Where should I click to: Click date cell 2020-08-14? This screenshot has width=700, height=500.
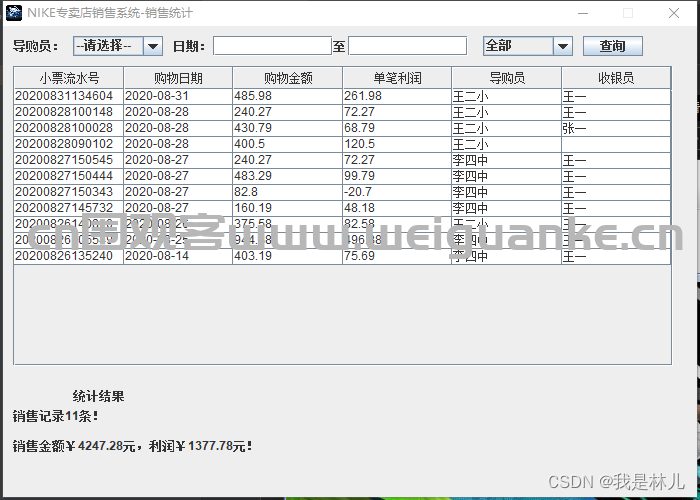178,256
